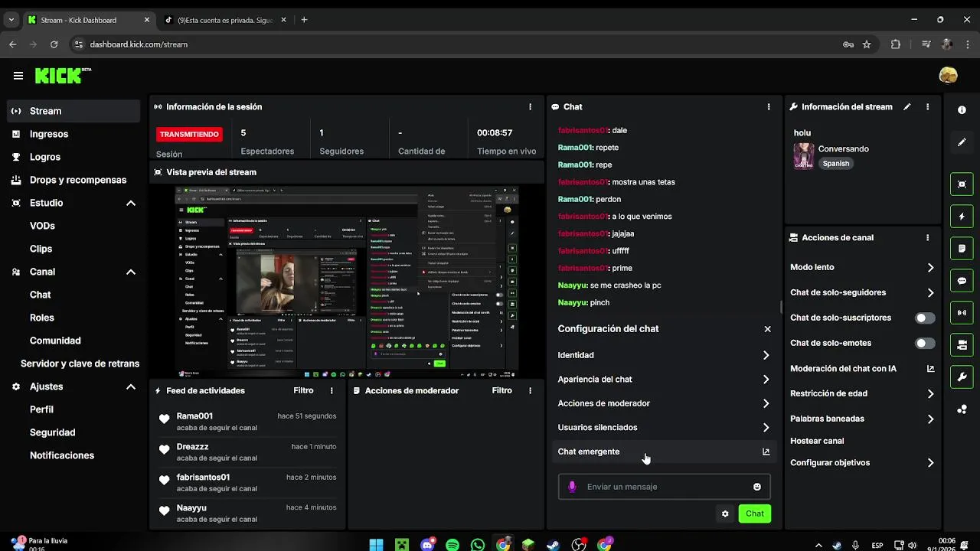Toggle Chat de solo-suscriptores switch
This screenshot has height=551, width=980.
[925, 318]
